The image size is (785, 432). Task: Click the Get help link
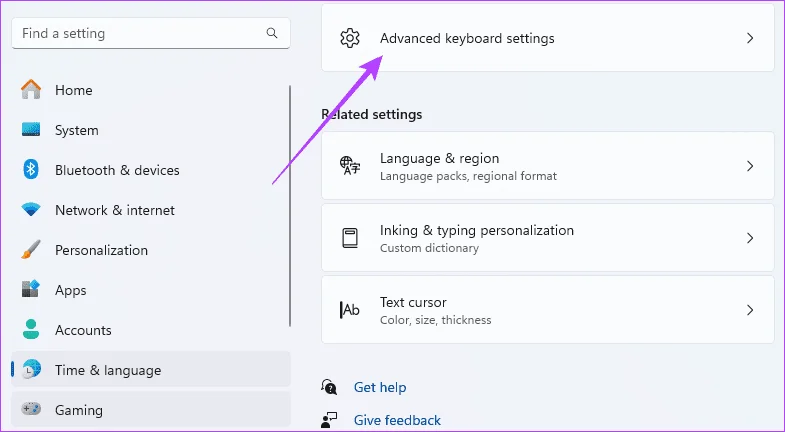[380, 387]
